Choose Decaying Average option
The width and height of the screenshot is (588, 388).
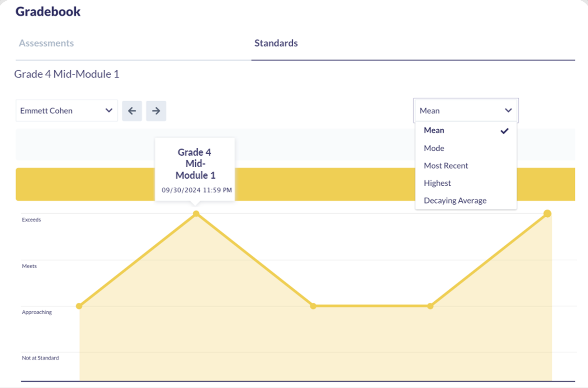pyautogui.click(x=455, y=201)
